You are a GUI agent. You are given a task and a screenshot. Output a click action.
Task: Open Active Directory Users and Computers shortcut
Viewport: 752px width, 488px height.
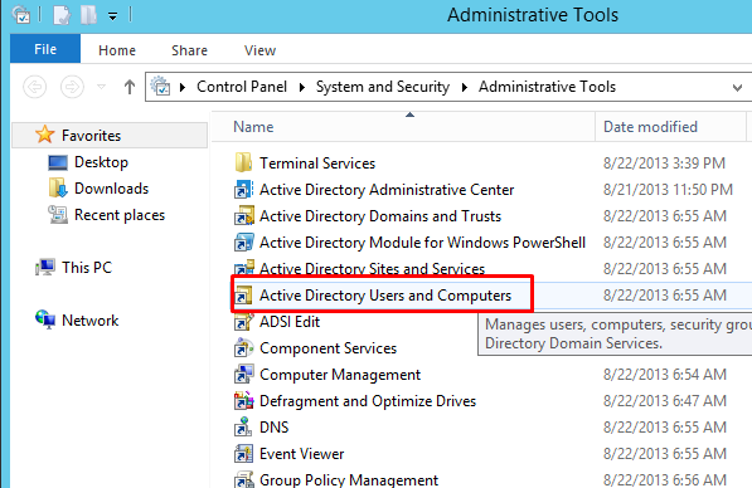[x=385, y=295]
